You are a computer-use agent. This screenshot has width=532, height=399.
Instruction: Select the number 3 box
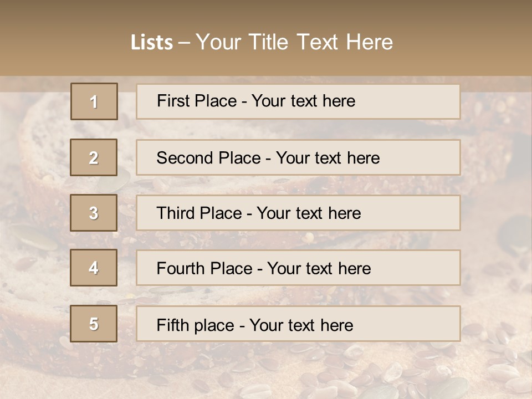pyautogui.click(x=94, y=213)
